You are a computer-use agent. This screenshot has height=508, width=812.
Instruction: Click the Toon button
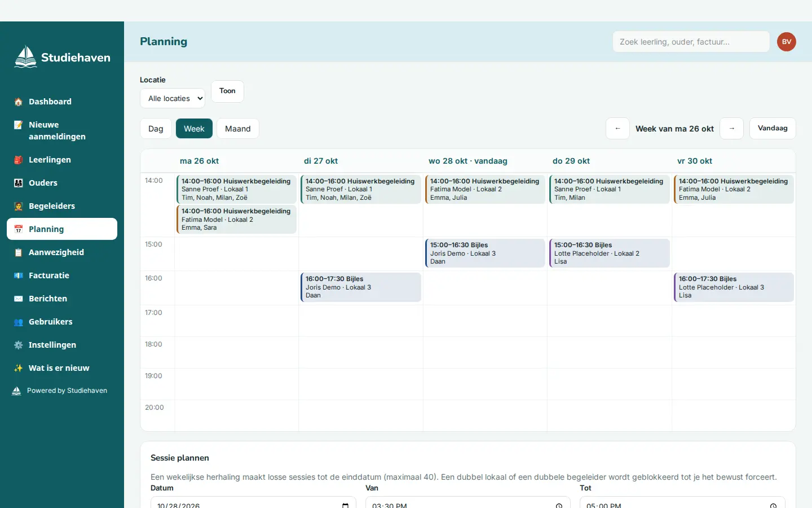pos(227,91)
